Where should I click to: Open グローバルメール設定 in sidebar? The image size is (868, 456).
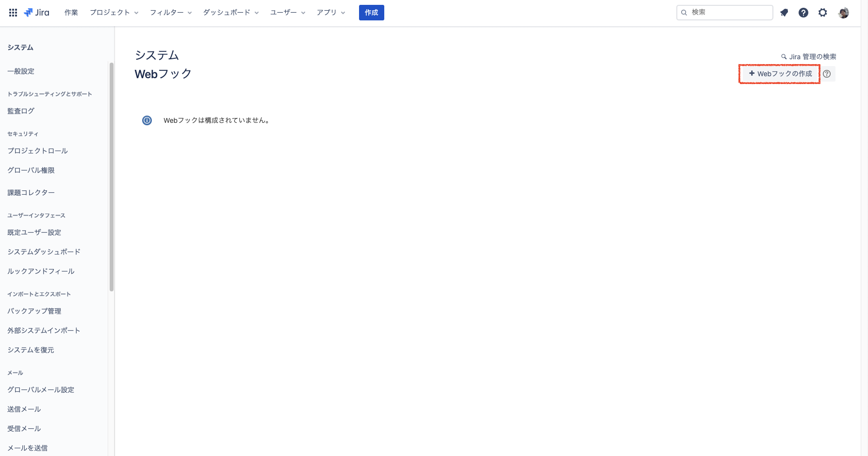tap(41, 390)
